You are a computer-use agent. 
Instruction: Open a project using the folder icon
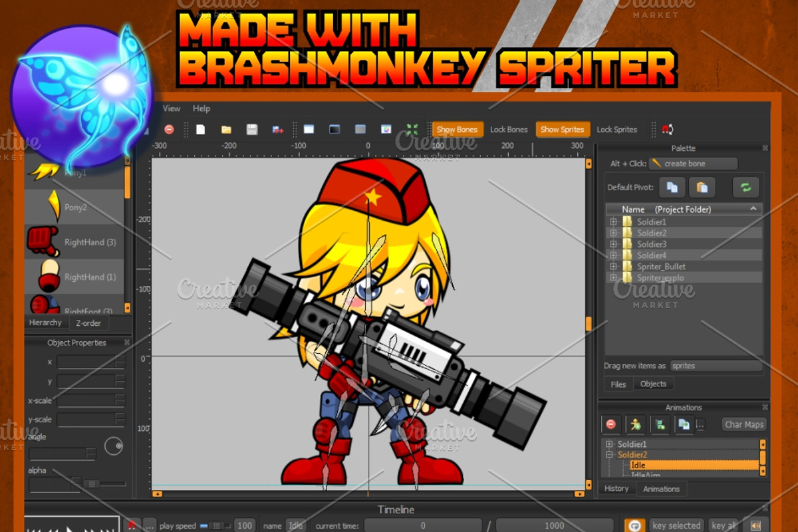pyautogui.click(x=226, y=130)
